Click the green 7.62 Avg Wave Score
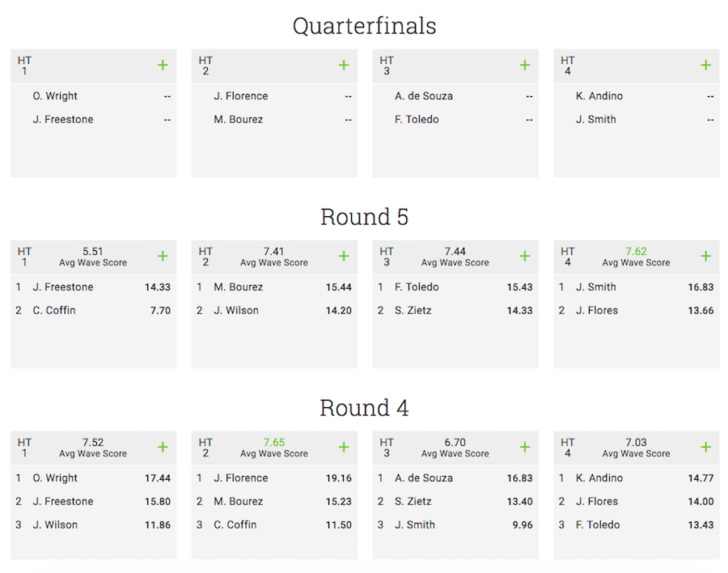Screen dimensions: 728x573 pos(636,252)
